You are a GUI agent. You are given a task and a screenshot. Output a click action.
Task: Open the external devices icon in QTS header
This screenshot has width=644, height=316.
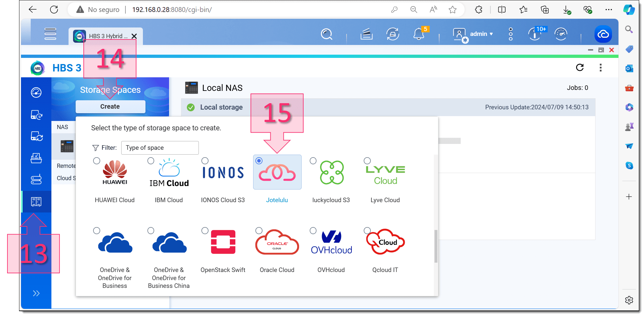[392, 34]
